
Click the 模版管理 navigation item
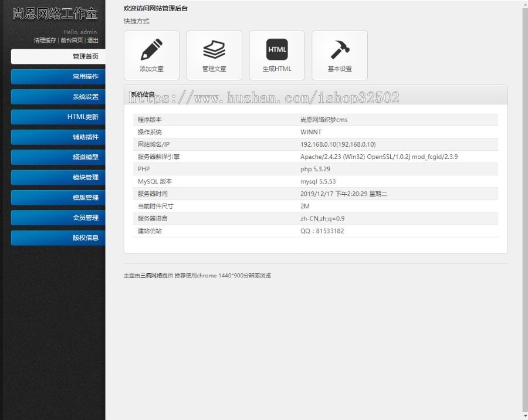click(x=57, y=197)
